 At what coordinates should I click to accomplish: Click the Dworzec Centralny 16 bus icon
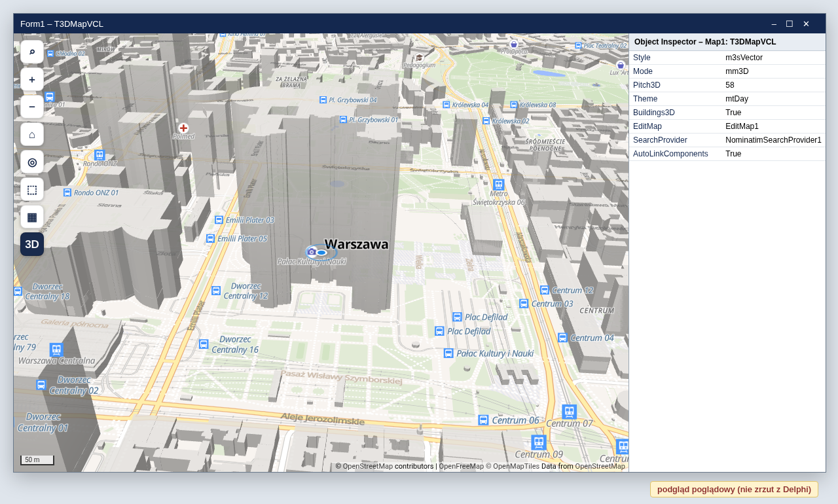click(x=204, y=344)
